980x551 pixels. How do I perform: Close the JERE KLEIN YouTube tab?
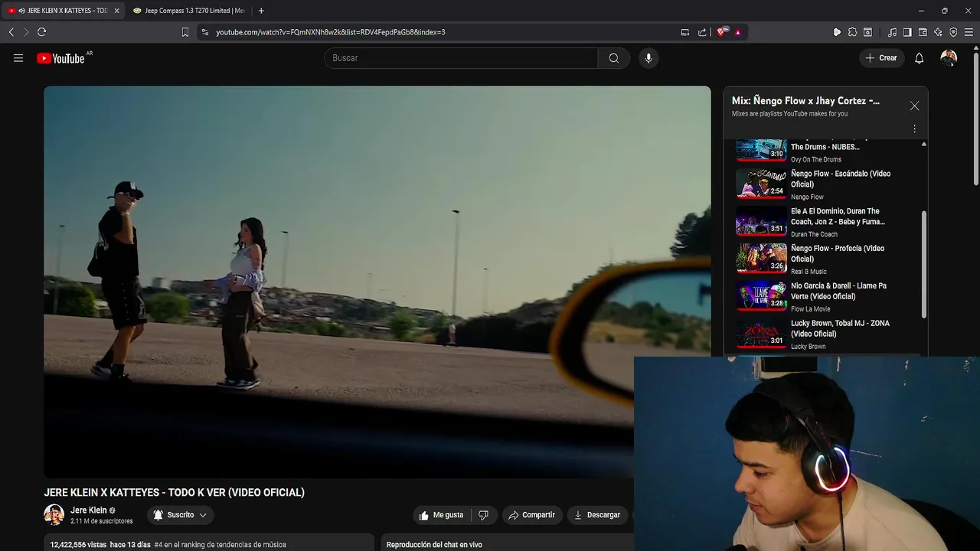click(x=116, y=11)
